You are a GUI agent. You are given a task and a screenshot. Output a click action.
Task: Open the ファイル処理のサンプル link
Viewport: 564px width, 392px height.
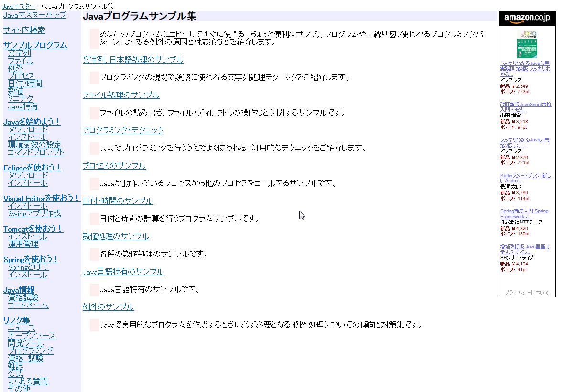(121, 95)
